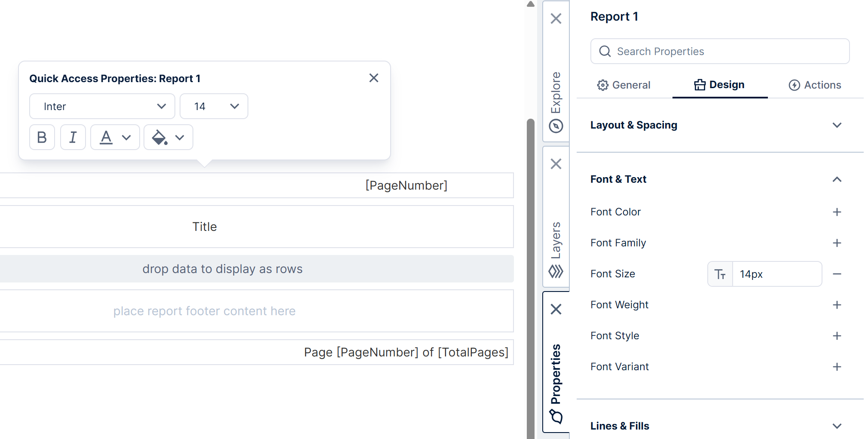
Task: Collapse the Font & Text section
Action: point(837,179)
